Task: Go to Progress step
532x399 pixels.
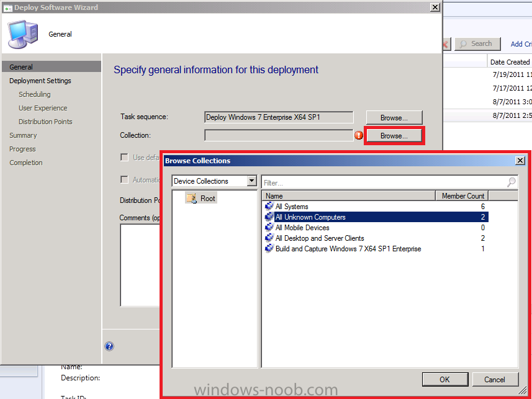Action: click(x=22, y=149)
